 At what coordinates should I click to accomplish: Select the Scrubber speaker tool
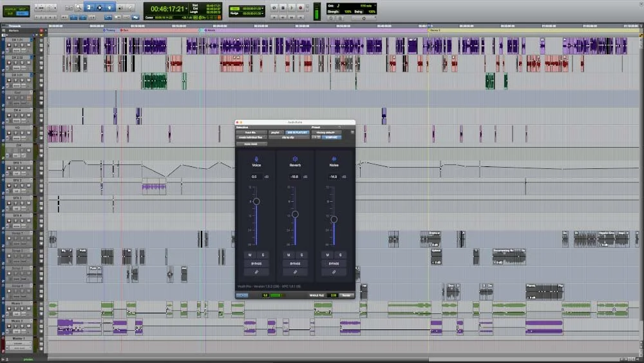pos(121,7)
